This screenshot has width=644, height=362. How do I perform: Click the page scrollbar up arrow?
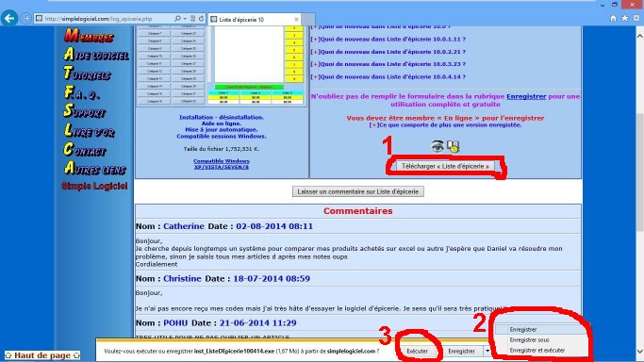tap(639, 36)
